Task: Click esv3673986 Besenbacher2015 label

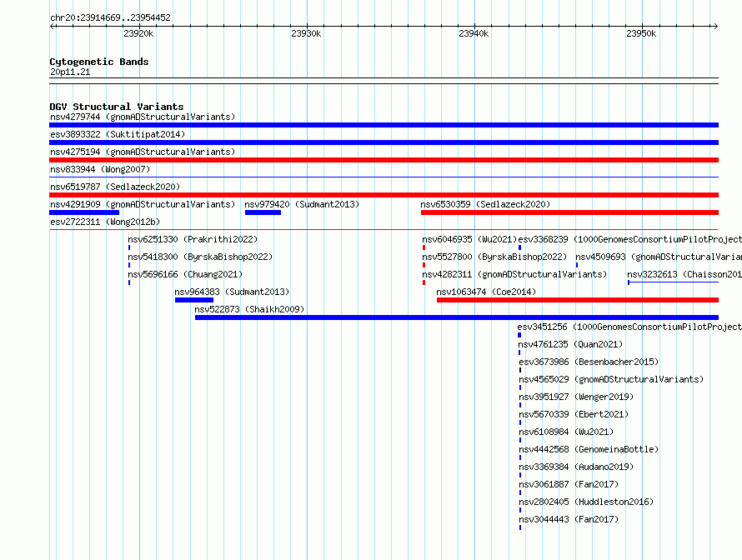Action: click(589, 362)
